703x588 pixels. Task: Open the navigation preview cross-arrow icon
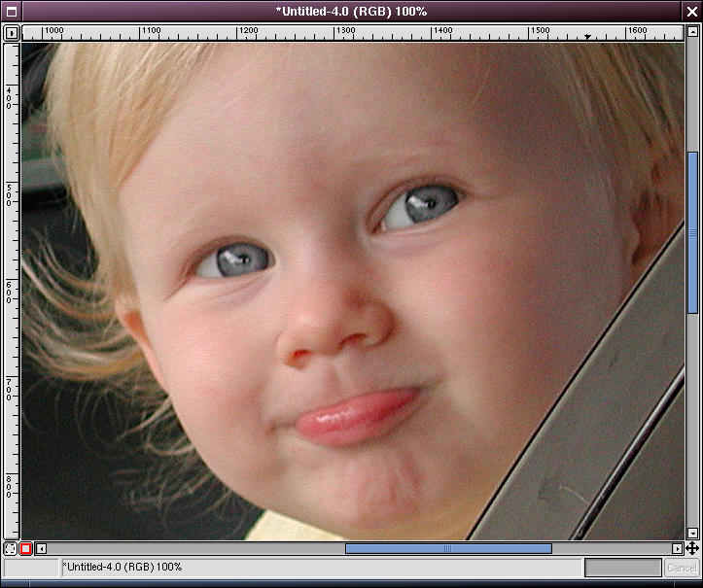pos(692,549)
